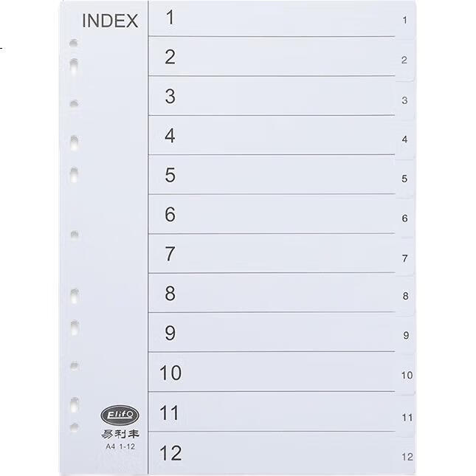Select the side tab numbered 9
476x476 pixels.
coord(406,335)
